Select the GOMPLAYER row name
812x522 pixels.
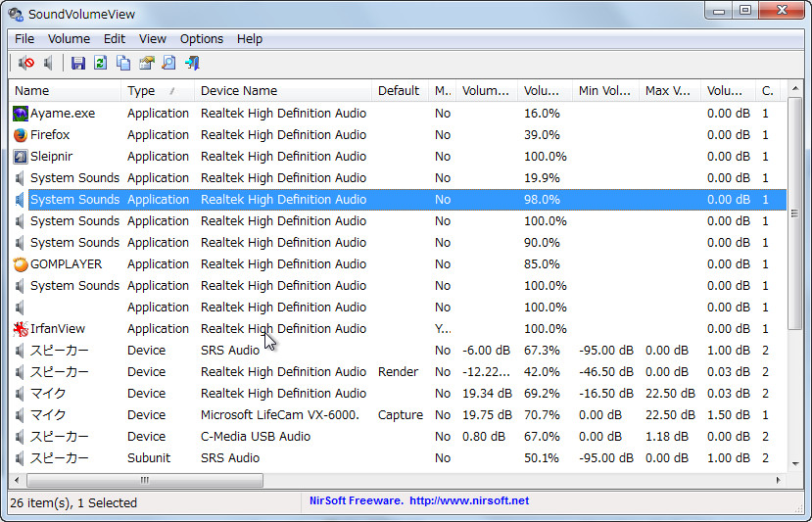(67, 264)
